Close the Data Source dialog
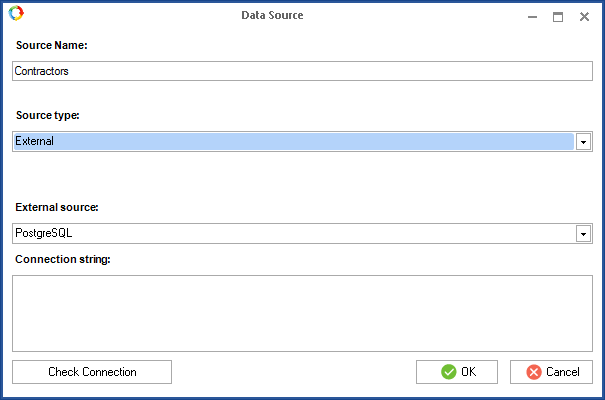Viewport: 605px width, 400px height. 584,17
